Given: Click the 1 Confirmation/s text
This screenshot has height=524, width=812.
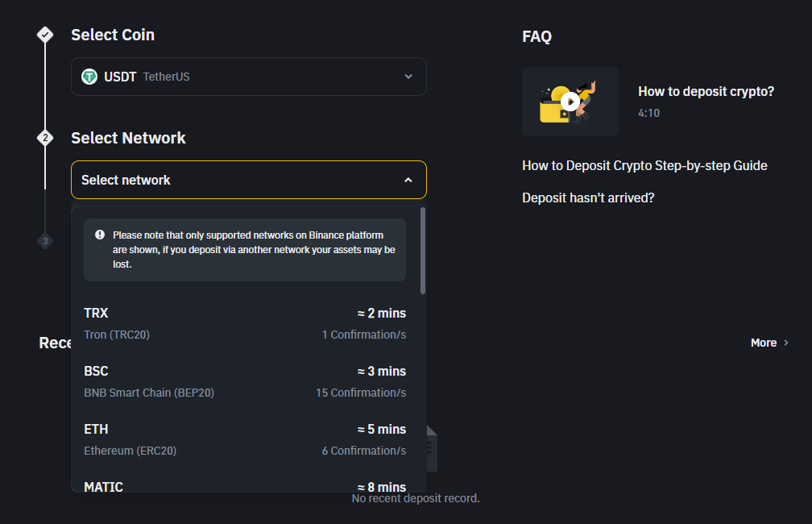Looking at the screenshot, I should tap(364, 335).
